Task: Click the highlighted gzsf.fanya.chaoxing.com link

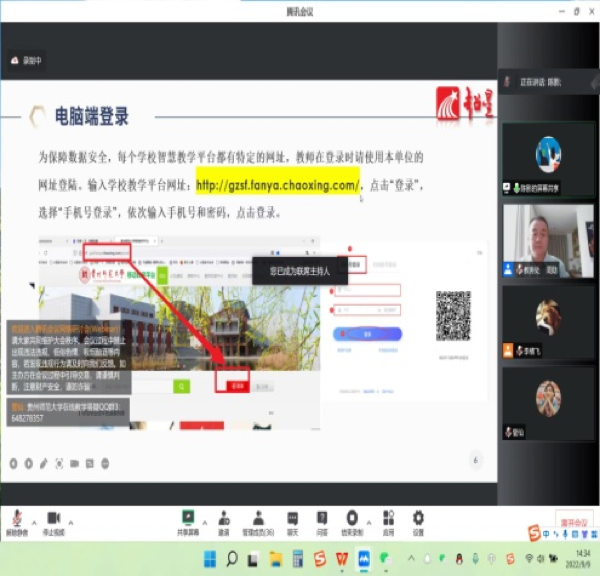Action: (x=277, y=185)
